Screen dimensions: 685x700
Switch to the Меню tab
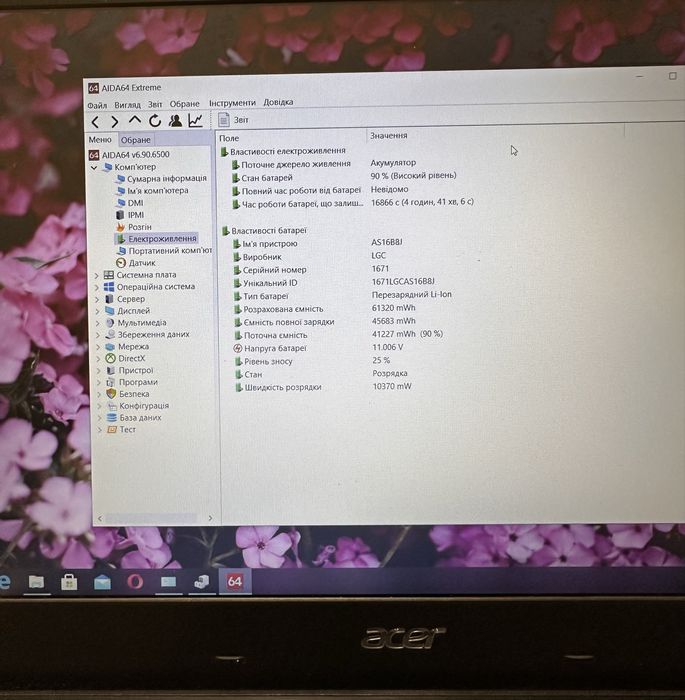pyautogui.click(x=100, y=140)
